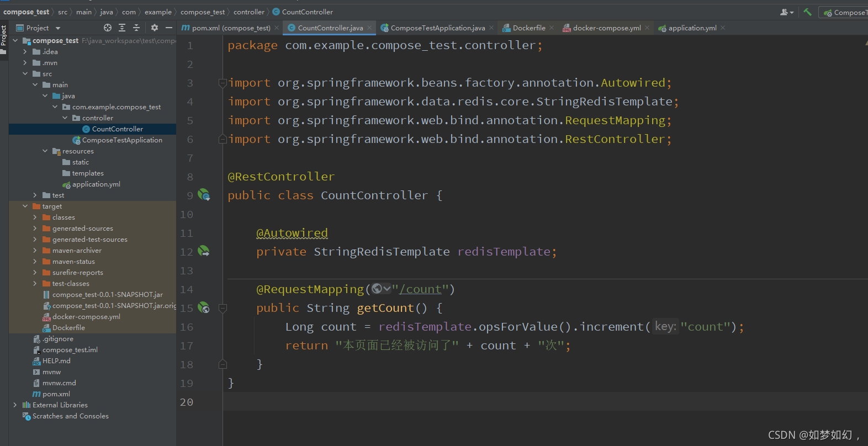Click the Collapse All icon in Project toolbar
868x446 pixels.
136,28
